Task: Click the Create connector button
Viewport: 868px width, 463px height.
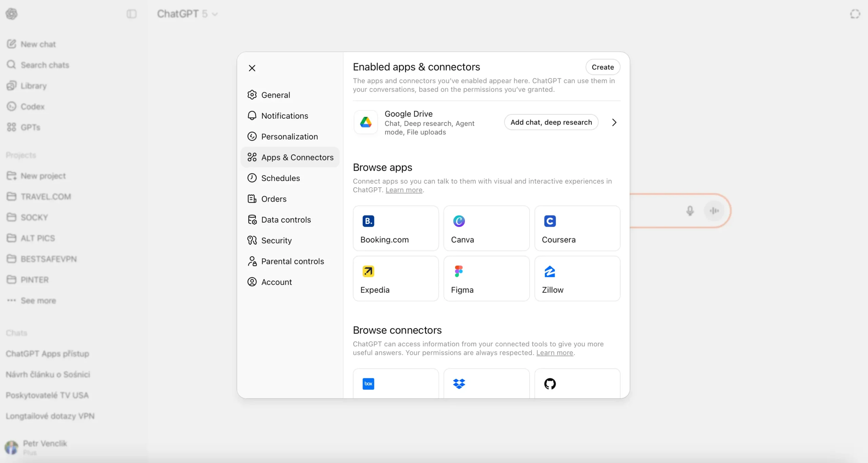Action: coord(603,67)
